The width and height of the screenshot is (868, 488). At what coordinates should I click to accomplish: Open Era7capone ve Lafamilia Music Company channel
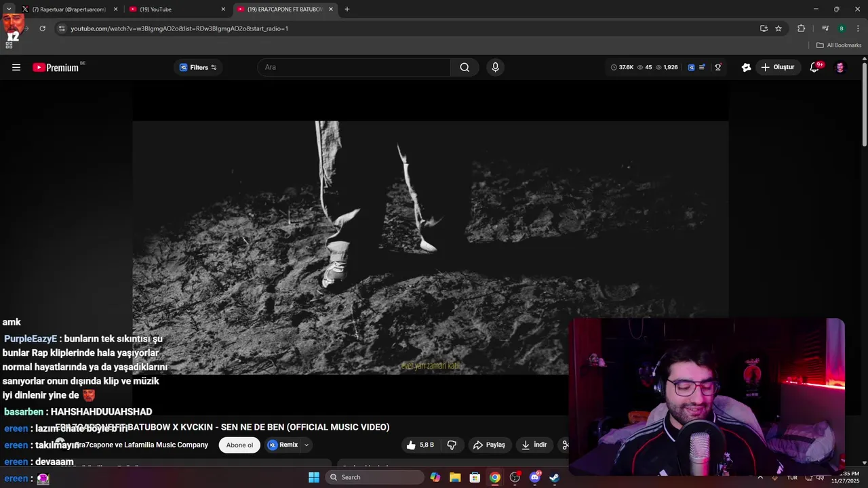pos(141,445)
